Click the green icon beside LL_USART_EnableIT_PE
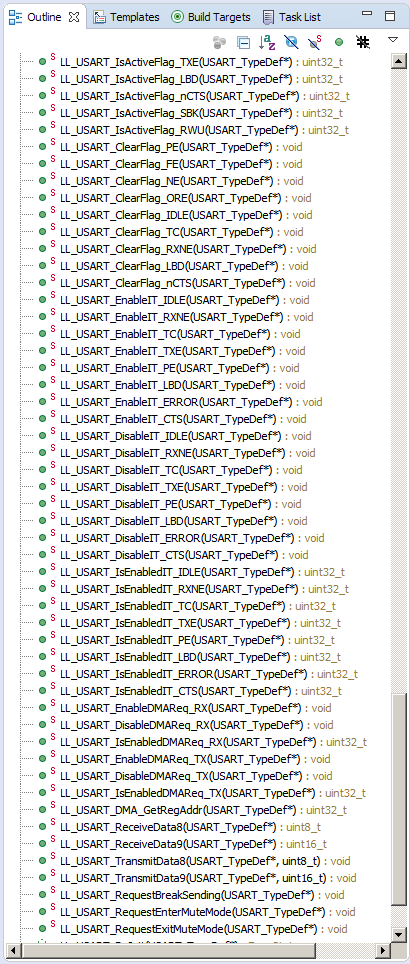410x964 pixels. 43,368
